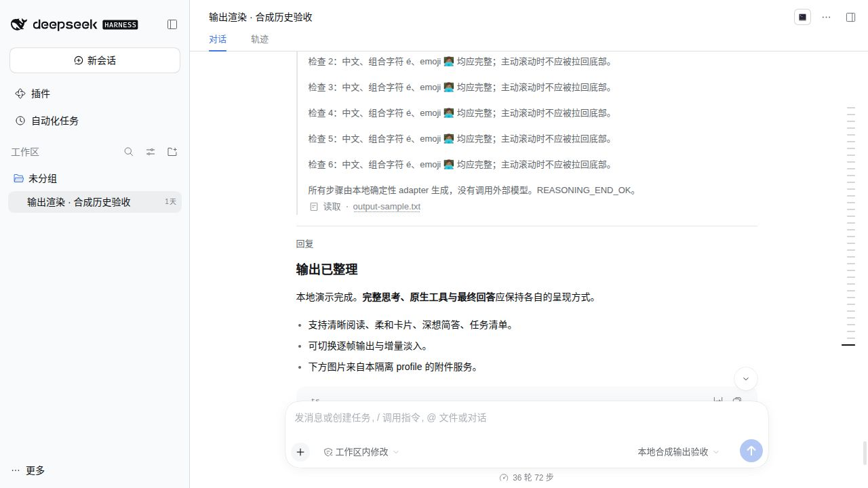Click the 输出已整理 heading
Screen dimensions: 868x488
[x=327, y=269]
